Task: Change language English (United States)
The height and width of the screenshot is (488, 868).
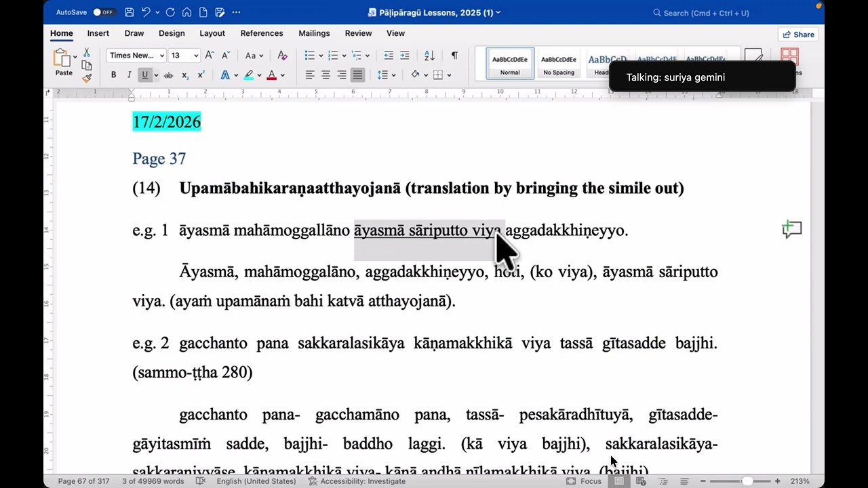Action: tap(256, 481)
